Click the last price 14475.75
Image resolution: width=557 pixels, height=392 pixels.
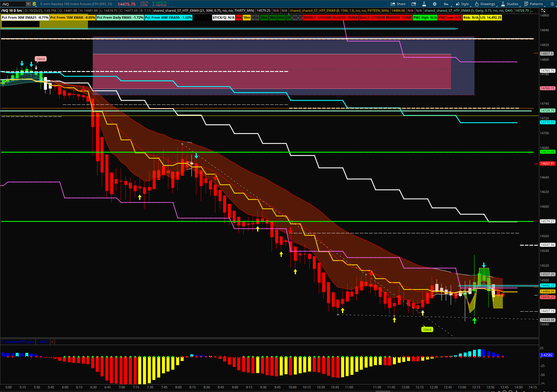click(x=127, y=4)
